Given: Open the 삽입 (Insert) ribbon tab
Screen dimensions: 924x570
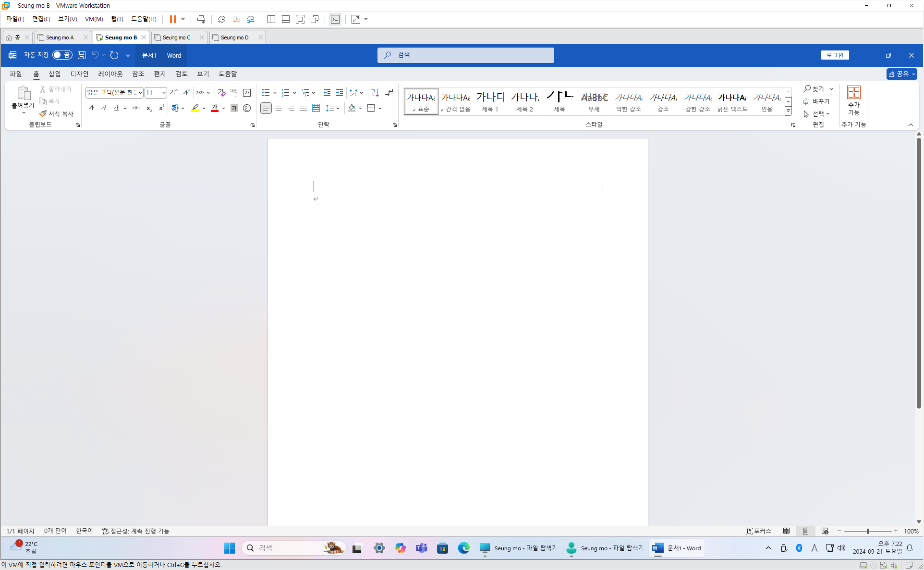Looking at the screenshot, I should coord(54,74).
